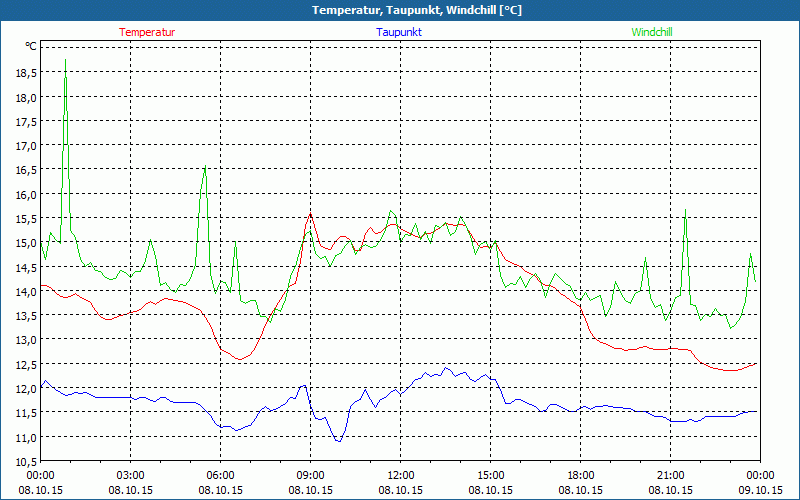The height and width of the screenshot is (500, 800).
Task: Click the 16,0 y-axis value
Action: click(x=27, y=195)
